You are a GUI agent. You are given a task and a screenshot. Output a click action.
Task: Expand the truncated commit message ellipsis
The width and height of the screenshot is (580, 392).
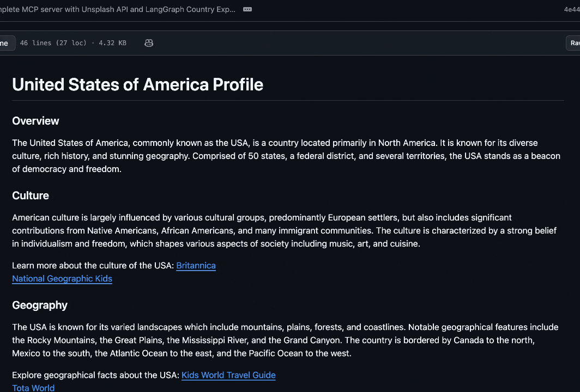point(247,9)
